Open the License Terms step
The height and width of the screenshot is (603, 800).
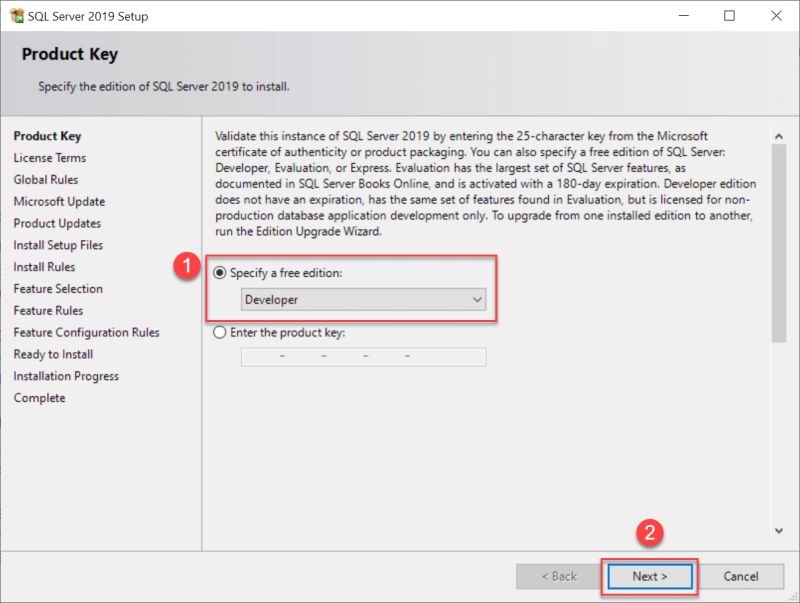click(x=50, y=158)
